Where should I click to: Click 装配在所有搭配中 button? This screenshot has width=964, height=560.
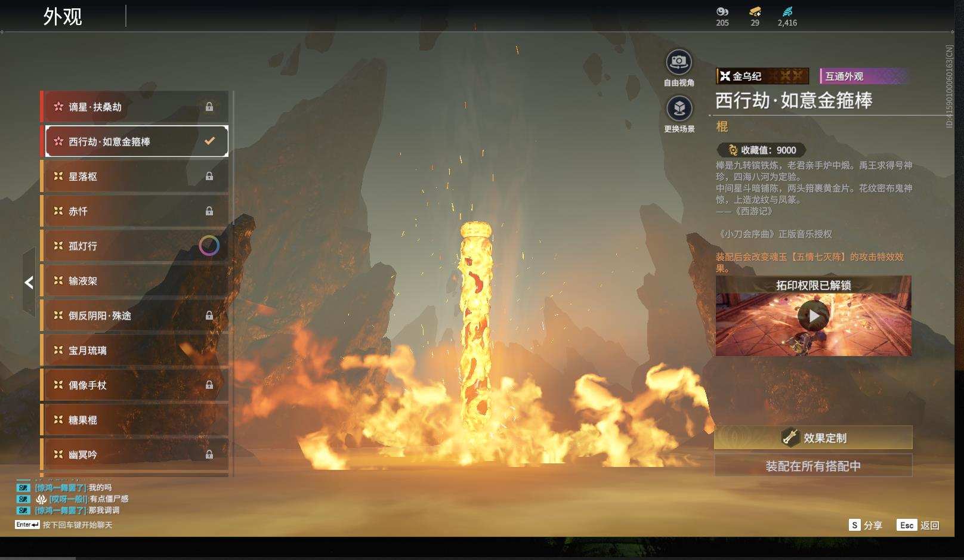point(813,466)
